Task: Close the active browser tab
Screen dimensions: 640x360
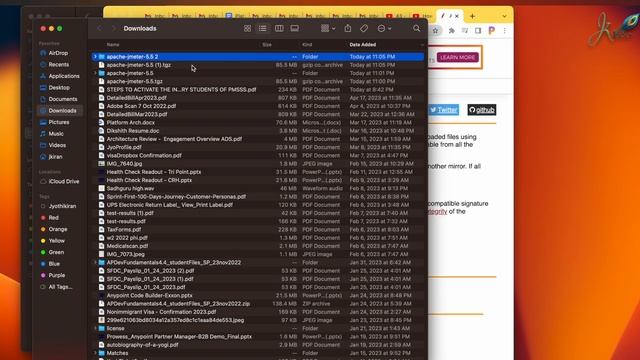Action: [457, 16]
